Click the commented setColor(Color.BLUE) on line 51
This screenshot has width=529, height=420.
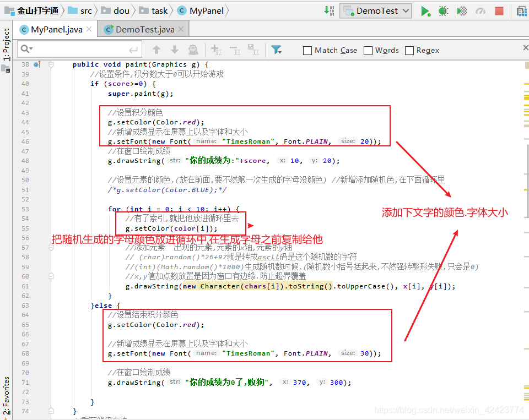pyautogui.click(x=167, y=190)
